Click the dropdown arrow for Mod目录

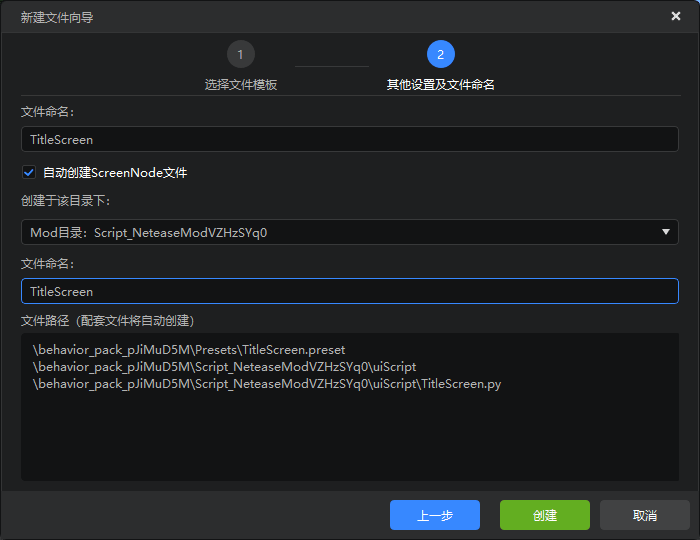[666, 232]
